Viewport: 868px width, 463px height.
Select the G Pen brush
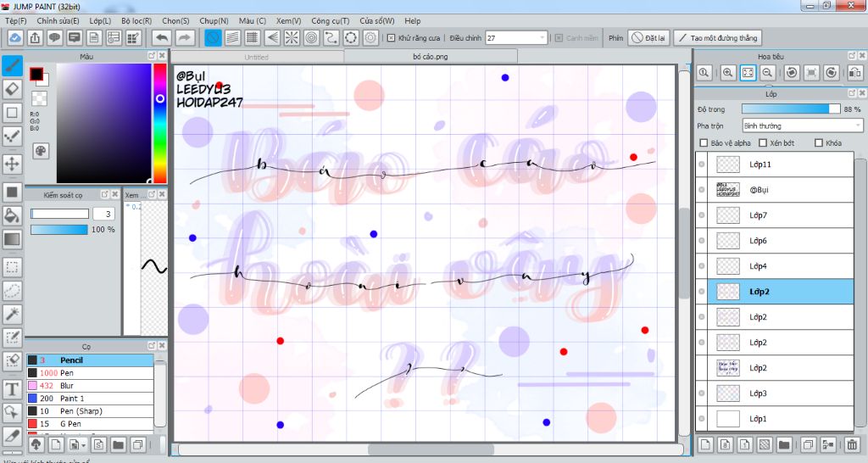tap(90, 424)
